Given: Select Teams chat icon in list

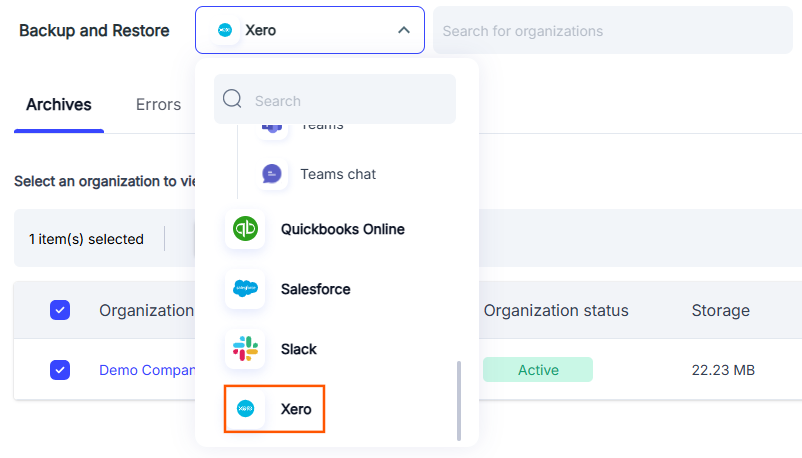Looking at the screenshot, I should (272, 174).
